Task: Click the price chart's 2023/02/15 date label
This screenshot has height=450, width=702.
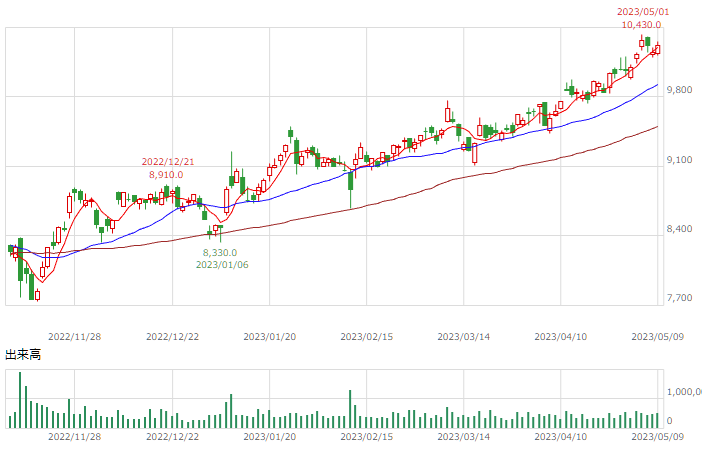Action: click(x=367, y=337)
